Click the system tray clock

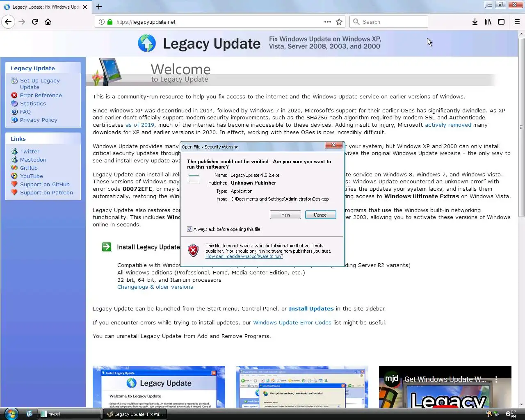pyautogui.click(x=511, y=414)
